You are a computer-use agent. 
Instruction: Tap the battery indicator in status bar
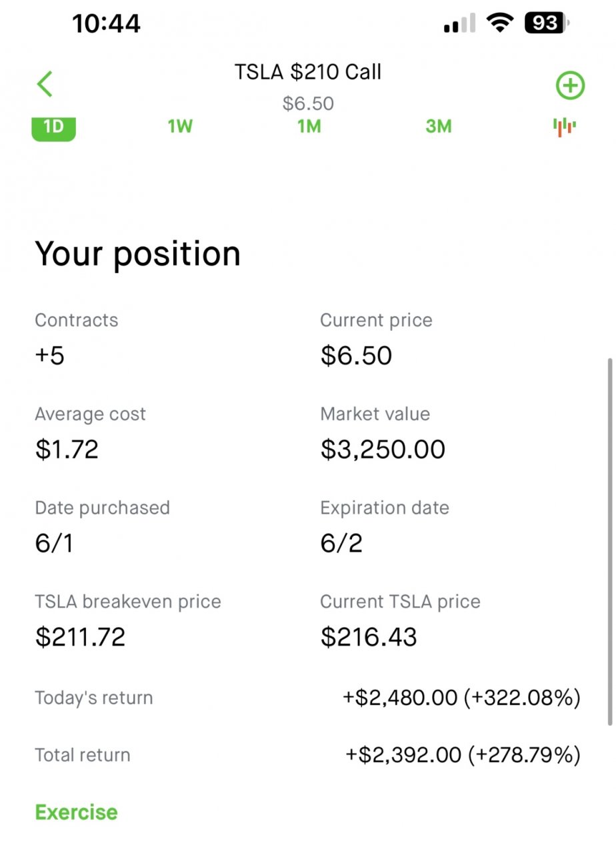(547, 24)
